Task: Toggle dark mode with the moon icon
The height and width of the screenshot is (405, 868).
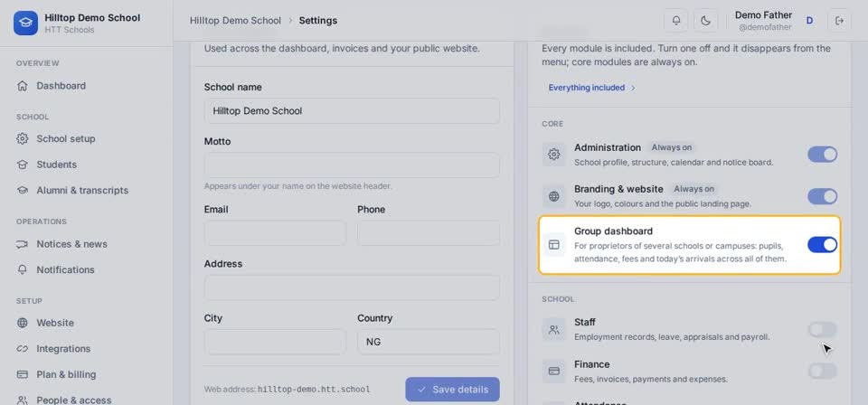Action: (x=705, y=21)
